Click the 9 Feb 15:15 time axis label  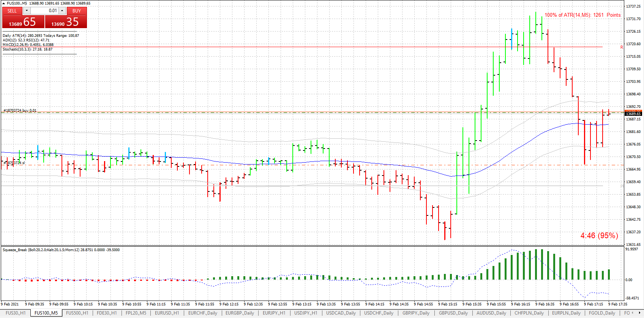[448, 304]
